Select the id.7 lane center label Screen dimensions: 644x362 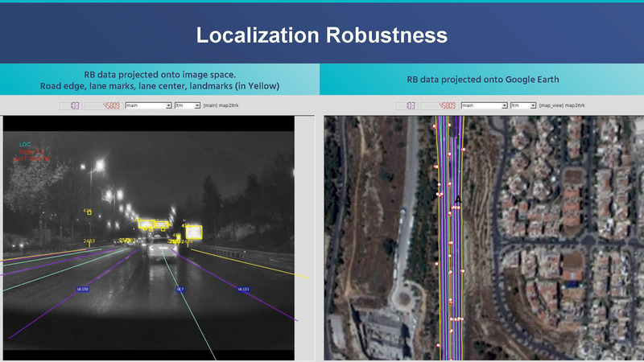pyautogui.click(x=180, y=290)
